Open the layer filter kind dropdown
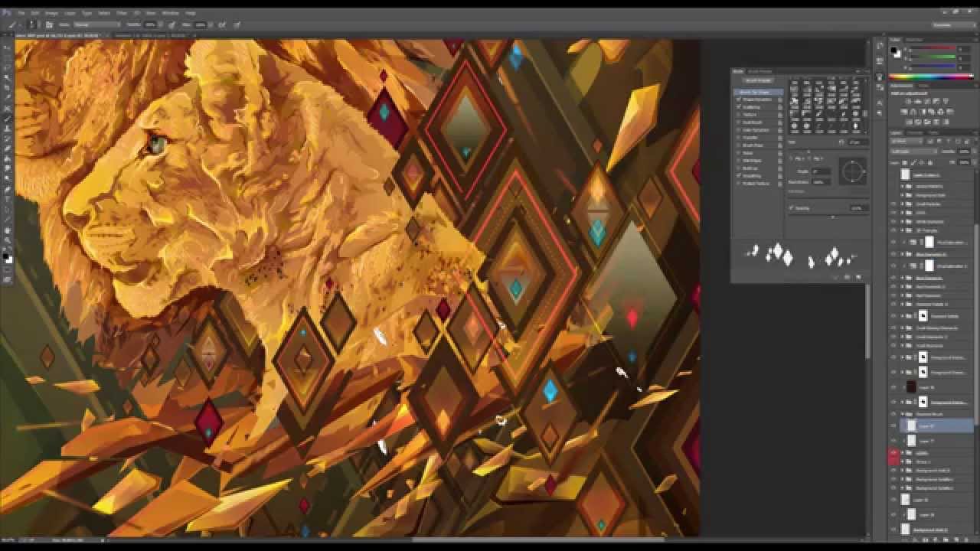 (905, 141)
